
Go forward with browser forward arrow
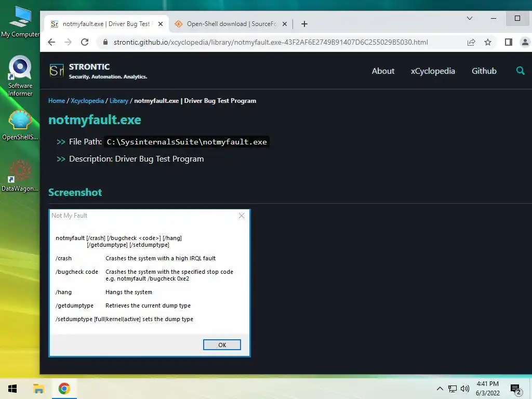(x=68, y=42)
